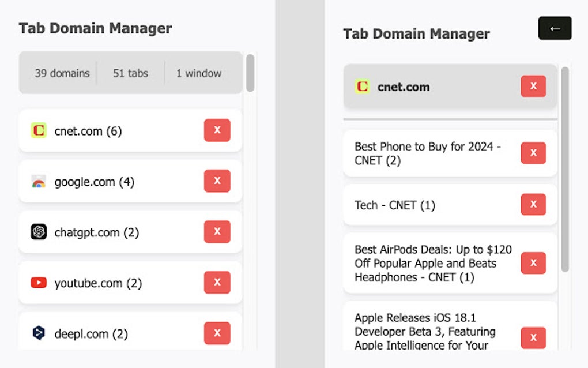Select the YouTube favicon in the list
This screenshot has height=368, width=588.
[38, 283]
